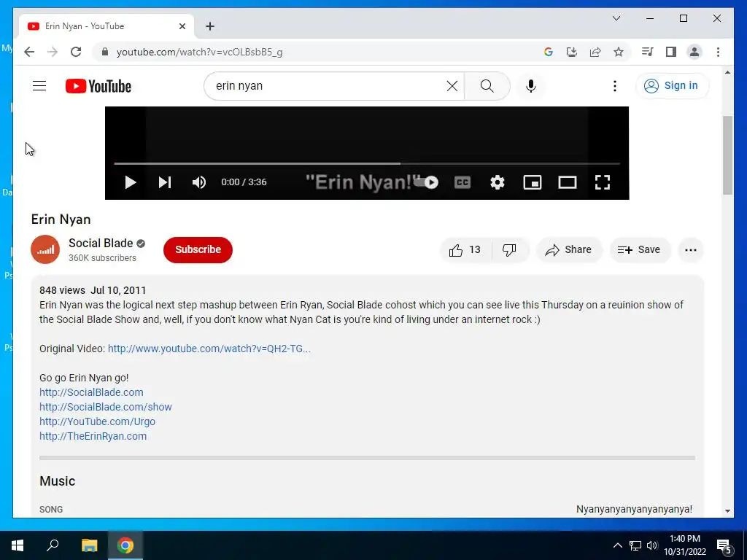Open the Social Blade channel name
The image size is (747, 560).
(101, 243)
